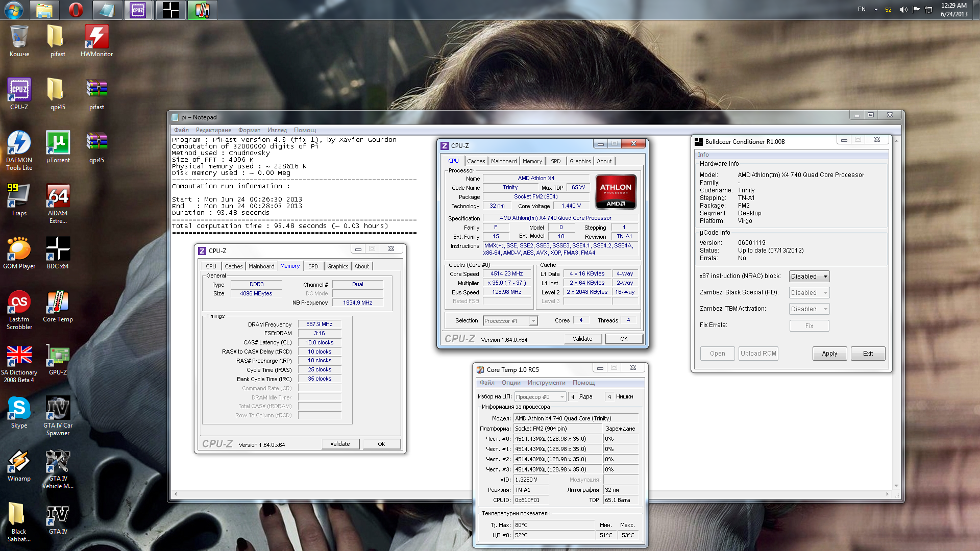This screenshot has width=980, height=551.
Task: Click Notepad horizontal scrollbar left arrow
Action: point(176,494)
